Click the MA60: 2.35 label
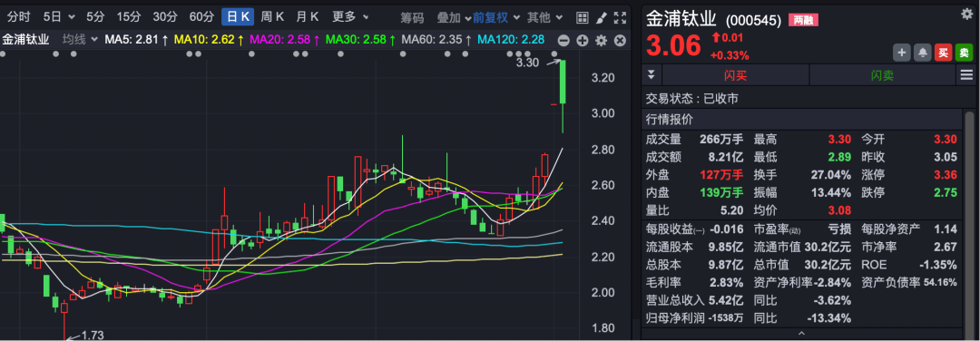 coord(436,40)
